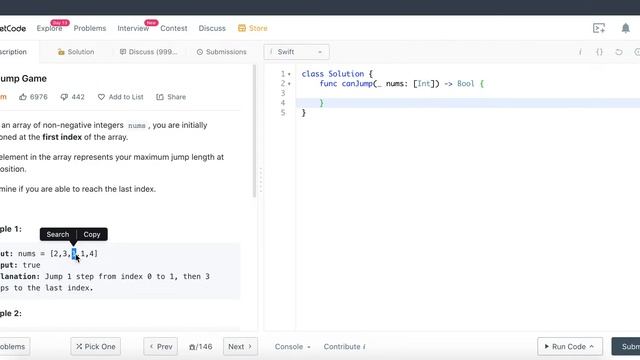Screen dimensions: 640x360
Task: Click code line 3 in the editor
Action: [468, 93]
